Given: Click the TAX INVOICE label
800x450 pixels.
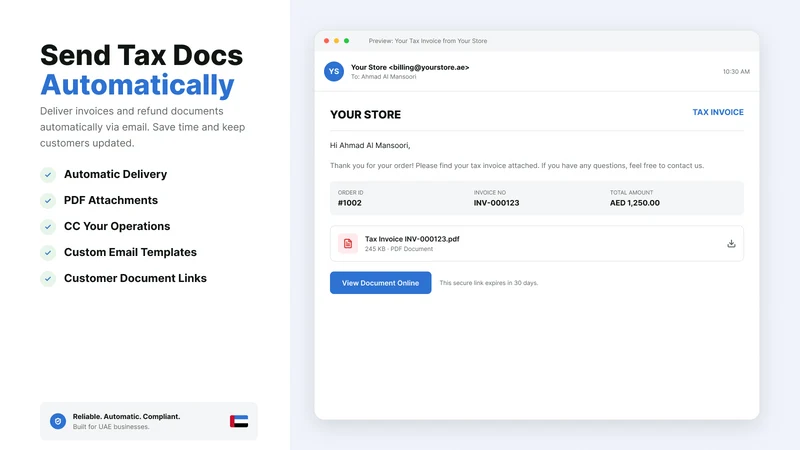Looking at the screenshot, I should [x=718, y=112].
